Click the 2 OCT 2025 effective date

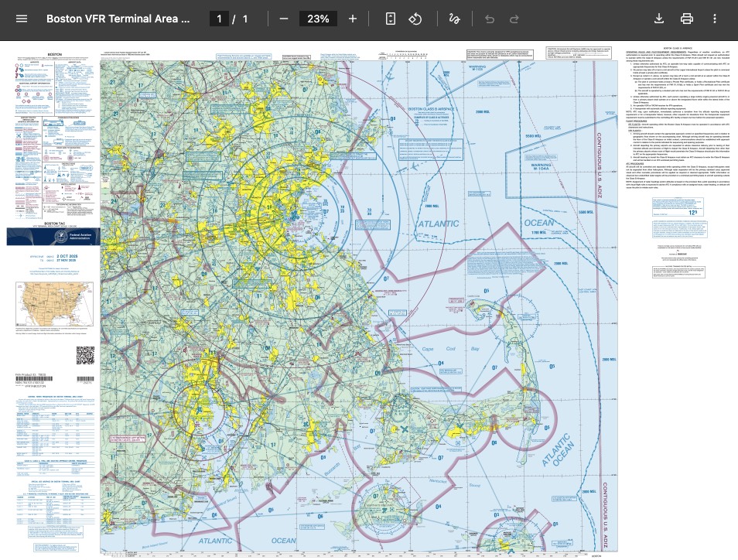[67, 257]
